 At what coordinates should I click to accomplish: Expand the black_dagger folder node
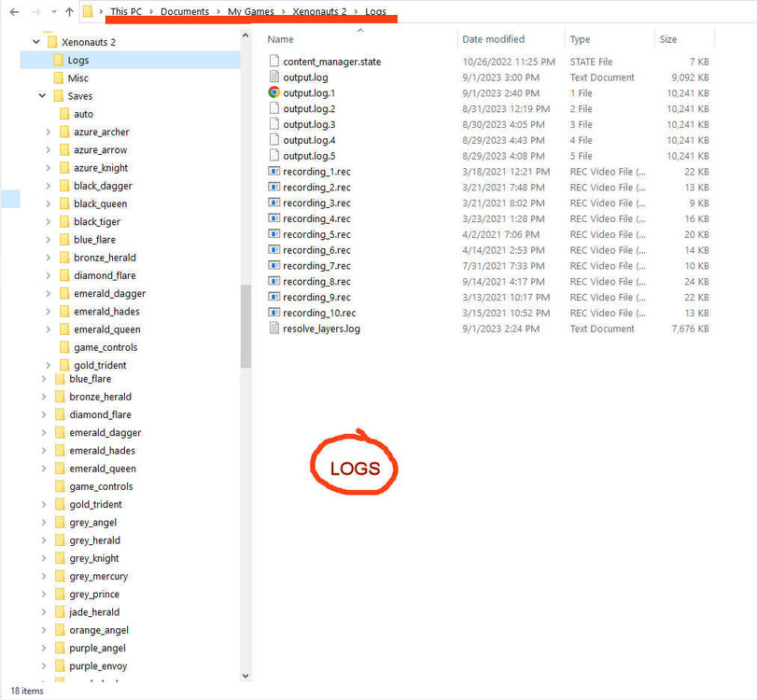coord(48,186)
